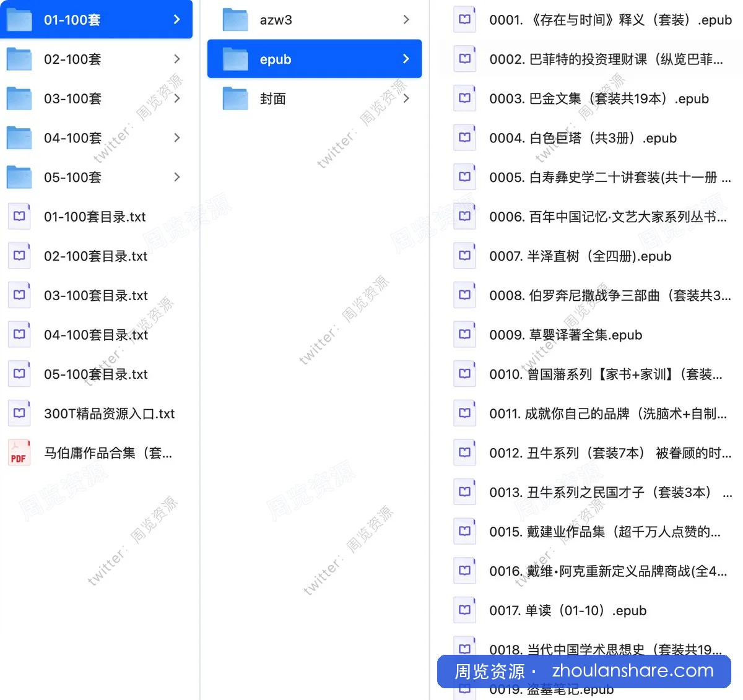Click the 04-100套目录.txt file icon
Viewport: 743px width, 700px height.
click(x=19, y=335)
